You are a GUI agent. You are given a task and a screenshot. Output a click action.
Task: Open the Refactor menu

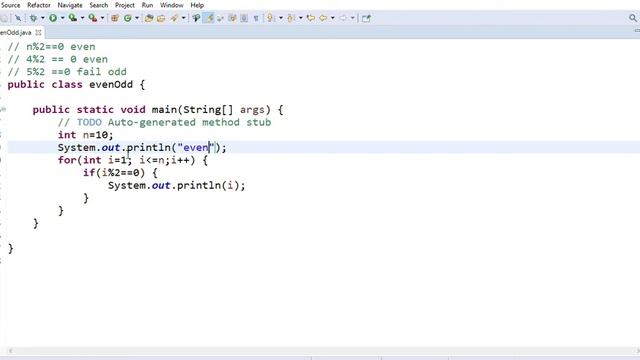(39, 5)
